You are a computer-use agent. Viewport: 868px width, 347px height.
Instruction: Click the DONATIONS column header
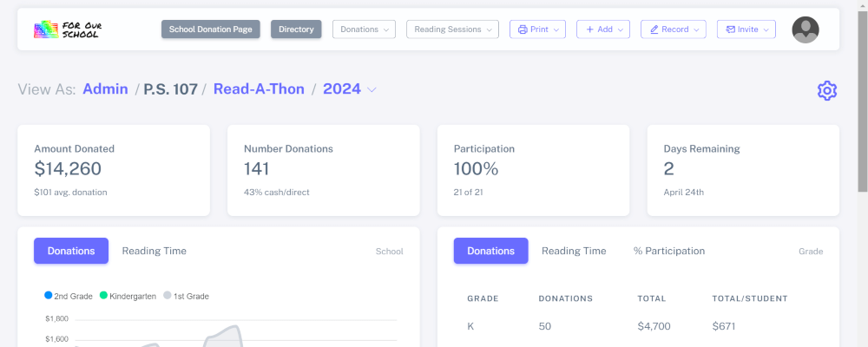(566, 298)
